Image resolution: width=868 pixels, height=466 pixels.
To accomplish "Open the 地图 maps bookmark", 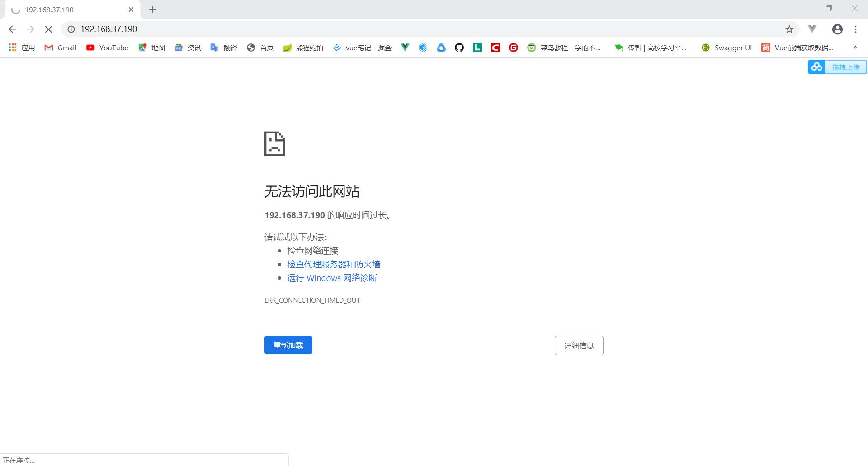I will click(x=151, y=48).
